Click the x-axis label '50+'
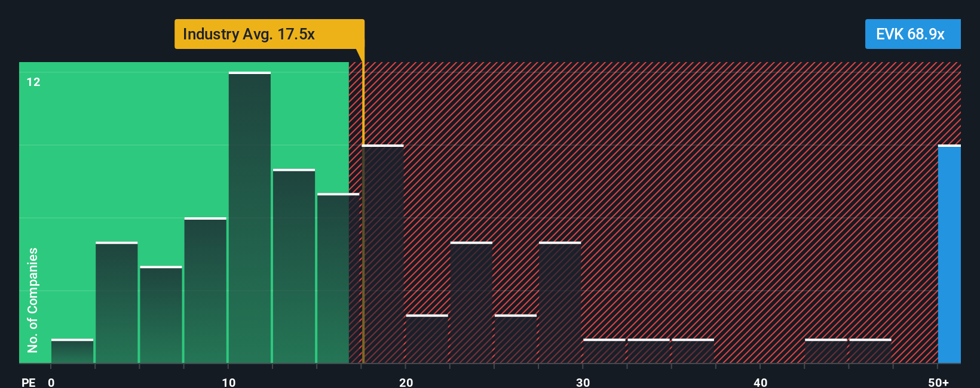This screenshot has width=980, height=388. pos(938,382)
